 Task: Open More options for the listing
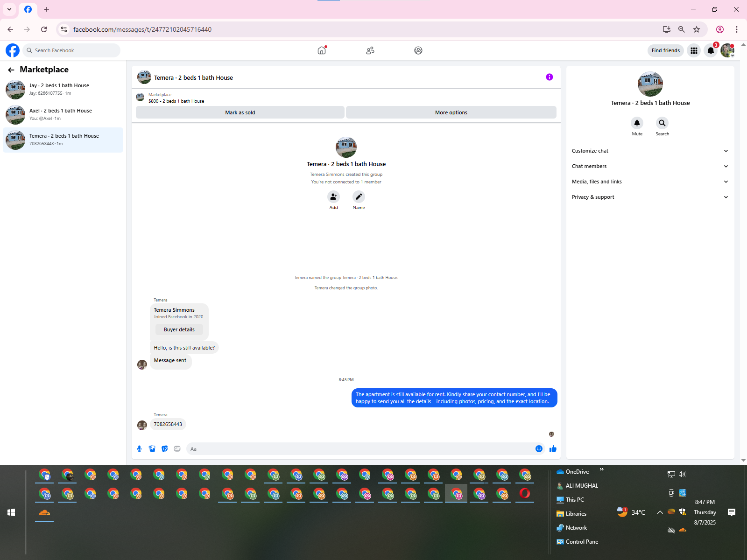pyautogui.click(x=451, y=112)
